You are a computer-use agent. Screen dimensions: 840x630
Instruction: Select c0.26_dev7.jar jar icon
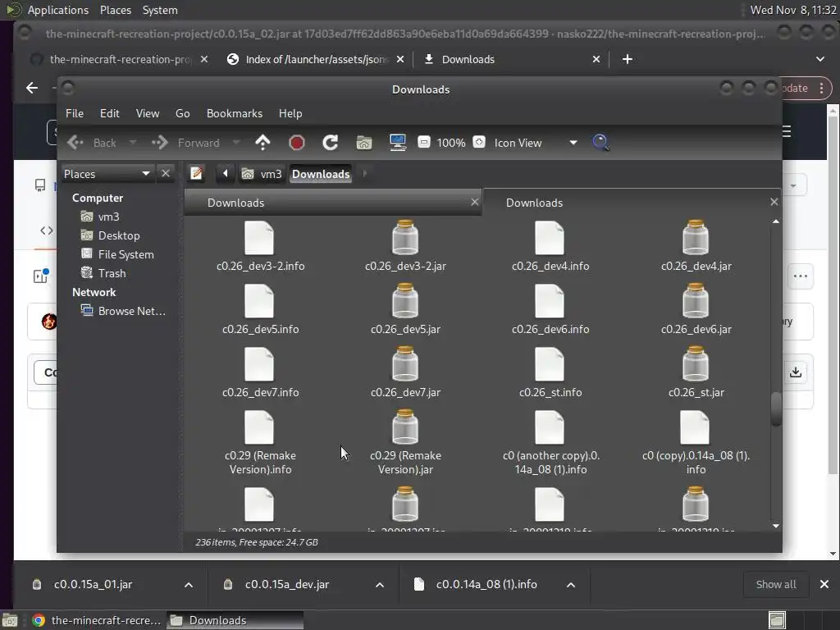pos(405,363)
